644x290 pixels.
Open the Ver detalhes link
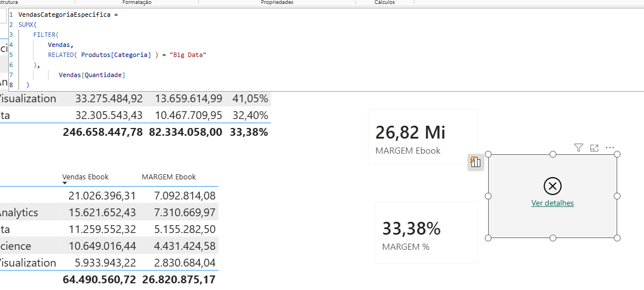(552, 203)
